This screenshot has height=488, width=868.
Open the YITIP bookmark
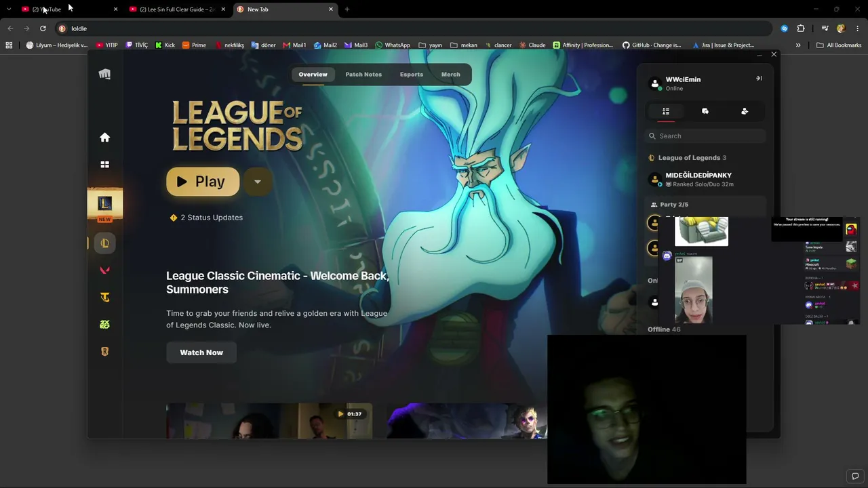click(106, 45)
